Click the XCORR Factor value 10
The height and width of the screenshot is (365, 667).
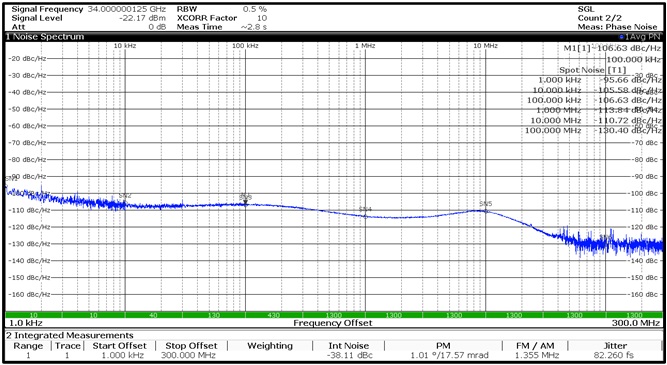point(262,18)
